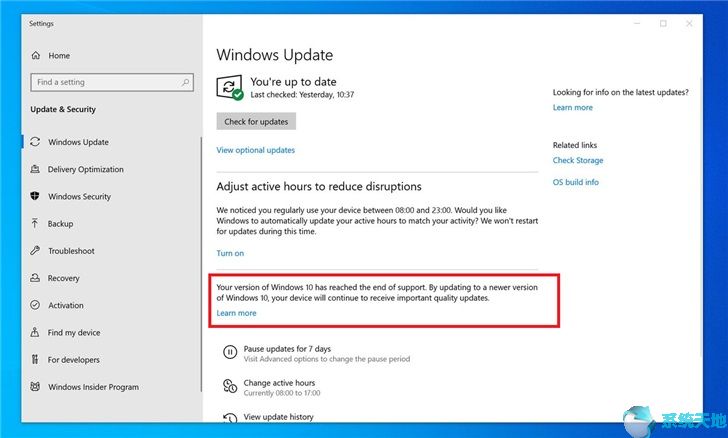The height and width of the screenshot is (438, 728).
Task: Click 'Last checked: Yesterday, 10:37' text
Action: [x=302, y=95]
